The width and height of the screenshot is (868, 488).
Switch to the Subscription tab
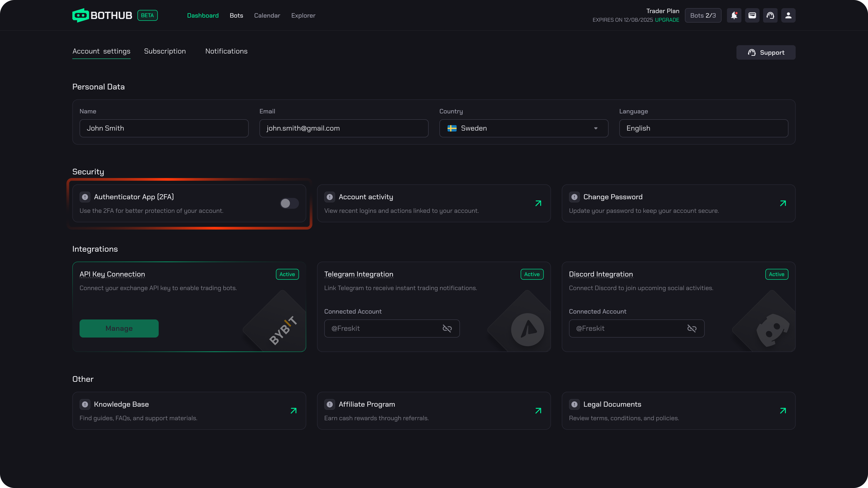[165, 51]
